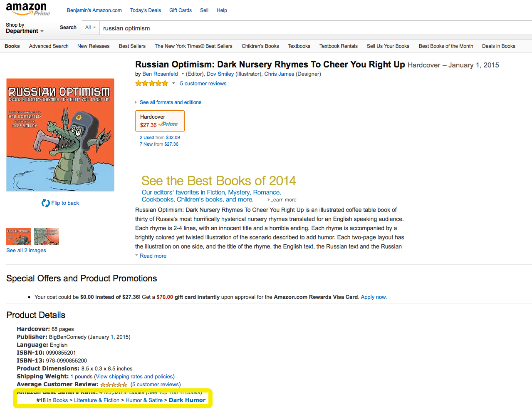This screenshot has width=532, height=410.
Task: Click the five-star rating under the title
Action: pyautogui.click(x=151, y=84)
